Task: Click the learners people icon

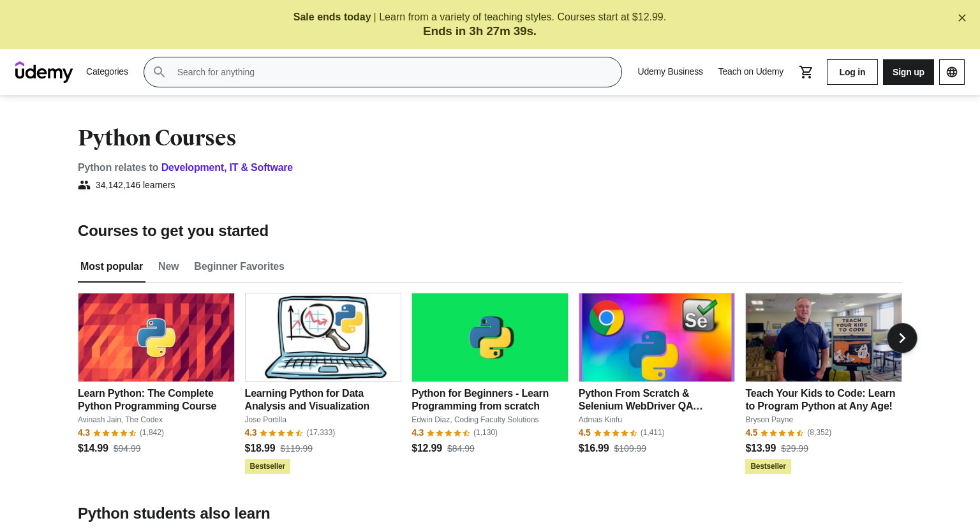Action: pos(84,185)
